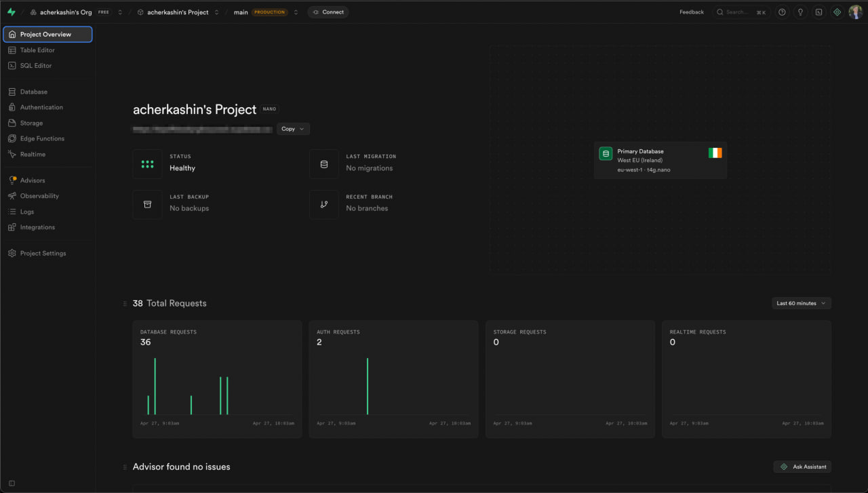
Task: Click the drag handle beside Total Requests
Action: (125, 304)
